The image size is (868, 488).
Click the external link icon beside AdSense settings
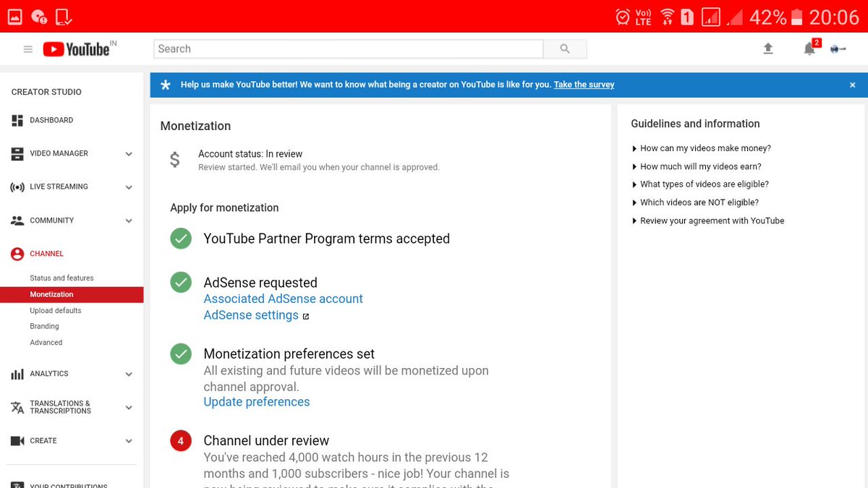coord(306,317)
